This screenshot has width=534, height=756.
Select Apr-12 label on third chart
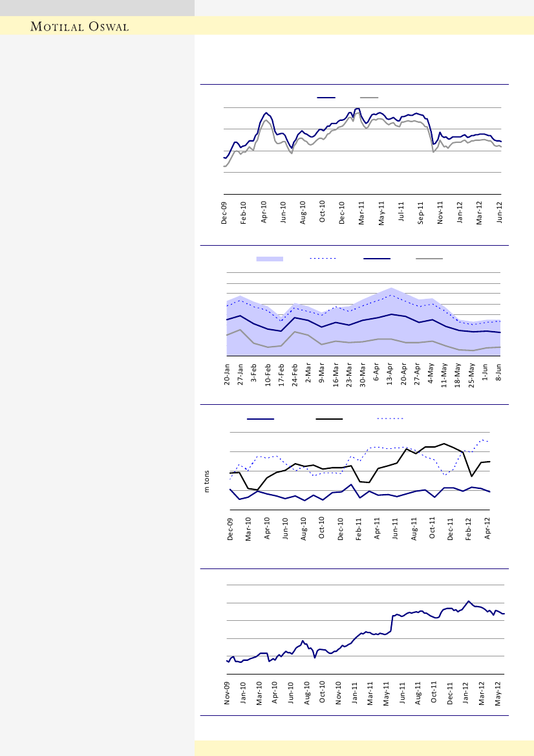point(488,528)
